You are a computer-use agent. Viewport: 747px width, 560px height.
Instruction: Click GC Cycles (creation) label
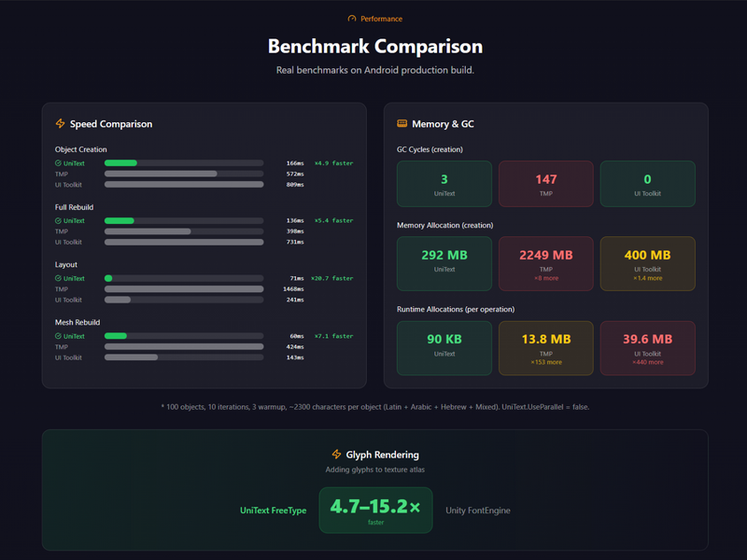(x=430, y=149)
